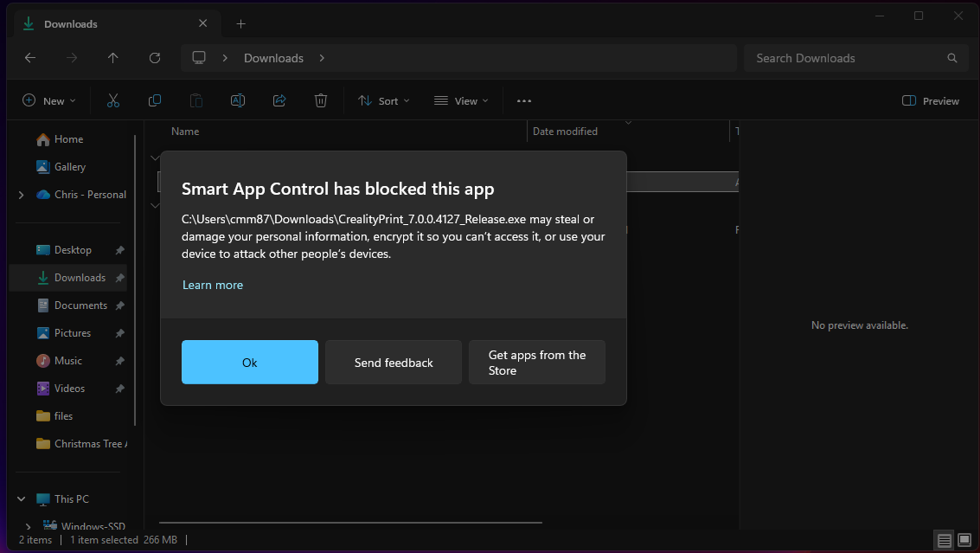Click the Send feedback button
Image resolution: width=980 pixels, height=553 pixels.
(394, 363)
